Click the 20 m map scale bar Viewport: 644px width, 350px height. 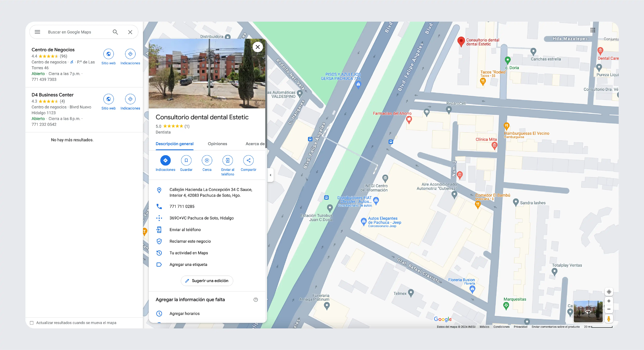point(598,327)
